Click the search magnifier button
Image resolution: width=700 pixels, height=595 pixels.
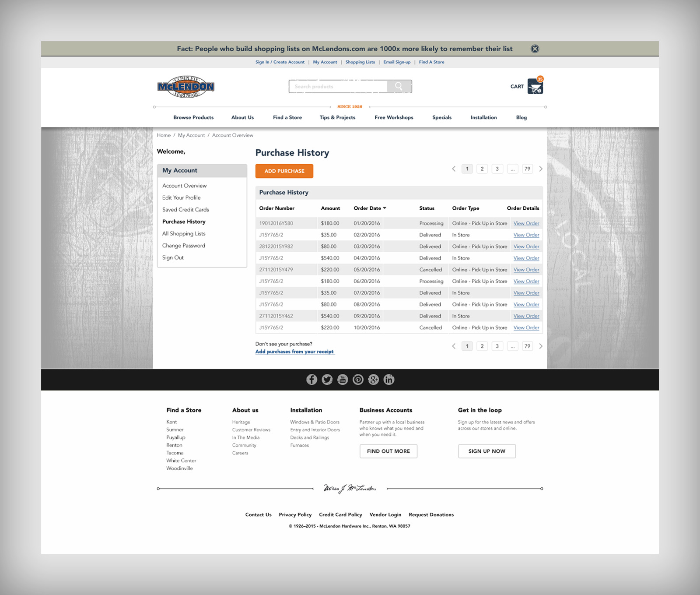(399, 86)
